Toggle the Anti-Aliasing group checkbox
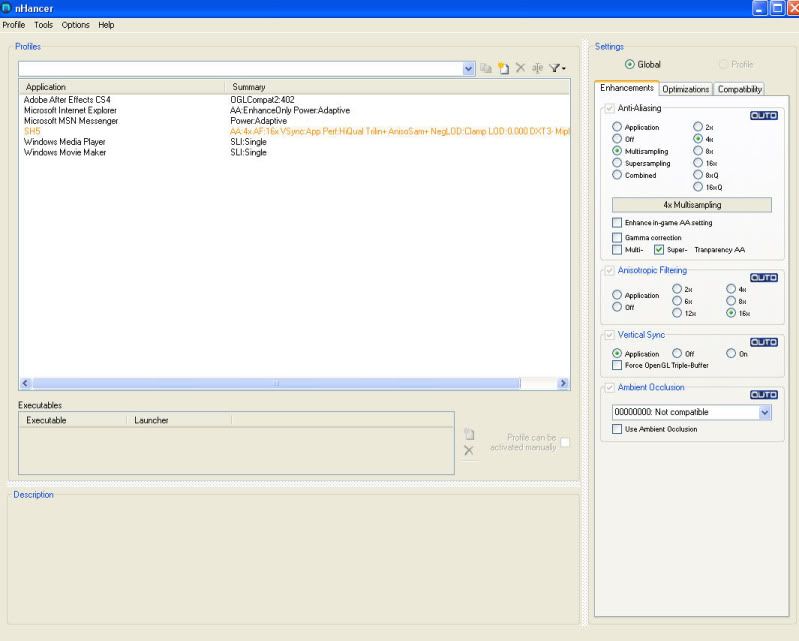This screenshot has height=641, width=799. pos(609,108)
